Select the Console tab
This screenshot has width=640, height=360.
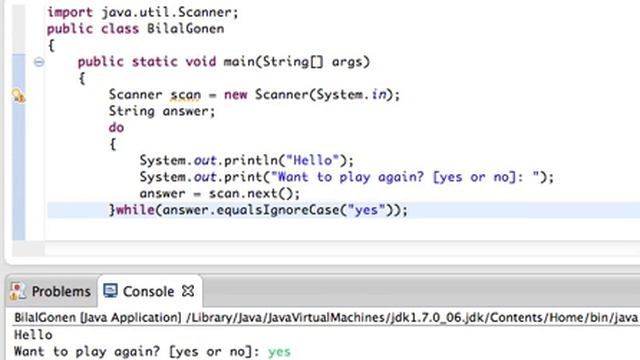click(149, 291)
